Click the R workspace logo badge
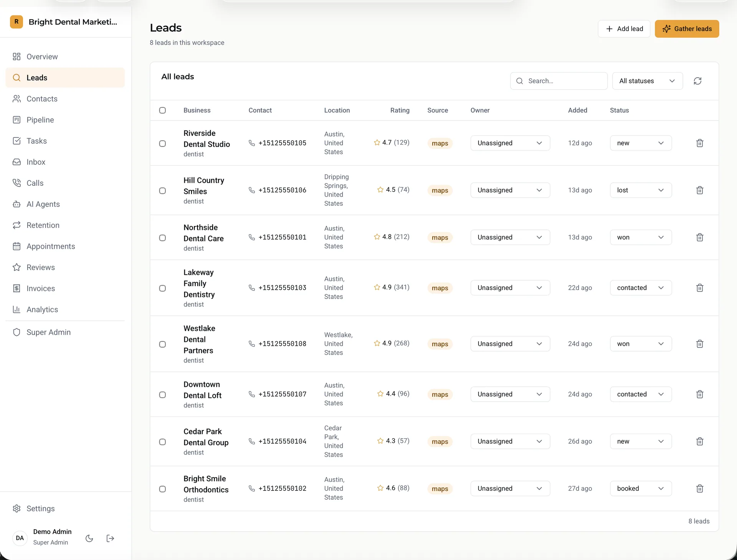The height and width of the screenshot is (560, 737). (x=17, y=22)
